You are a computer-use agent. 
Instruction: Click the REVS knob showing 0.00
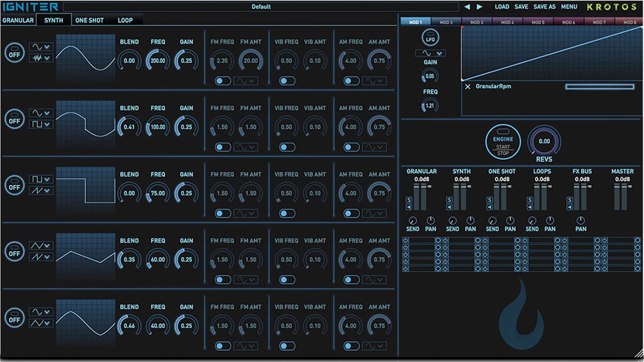(x=544, y=141)
